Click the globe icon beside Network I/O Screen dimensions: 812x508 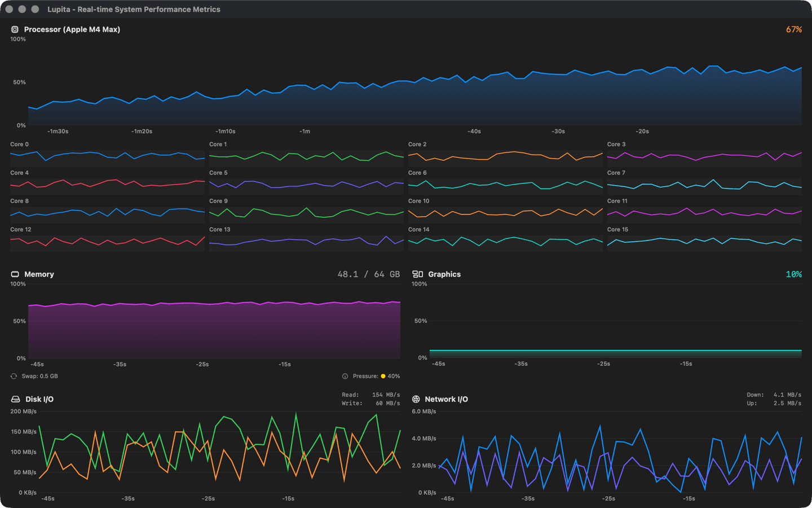(416, 399)
